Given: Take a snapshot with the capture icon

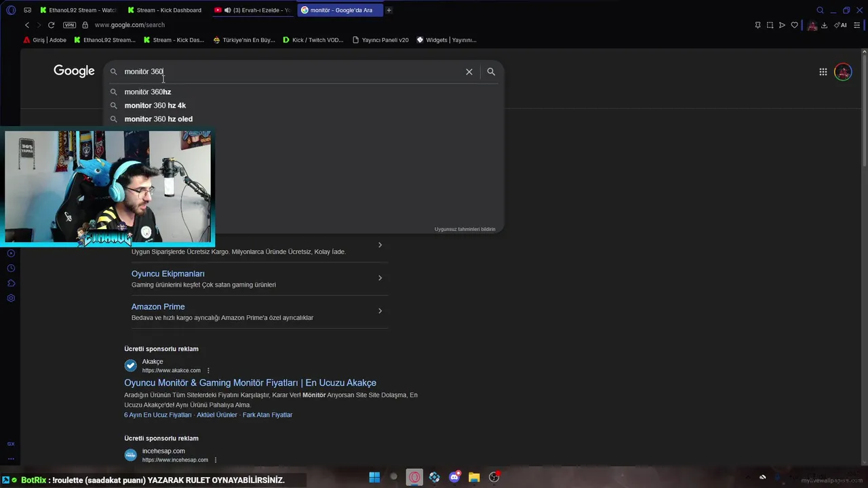Looking at the screenshot, I should click(x=770, y=25).
